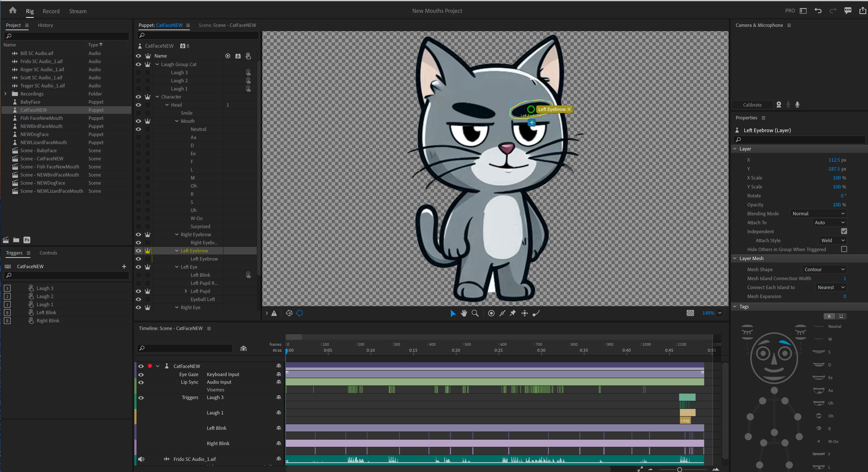The height and width of the screenshot is (472, 868).
Task: Collapse the Mouth group
Action: (x=177, y=121)
